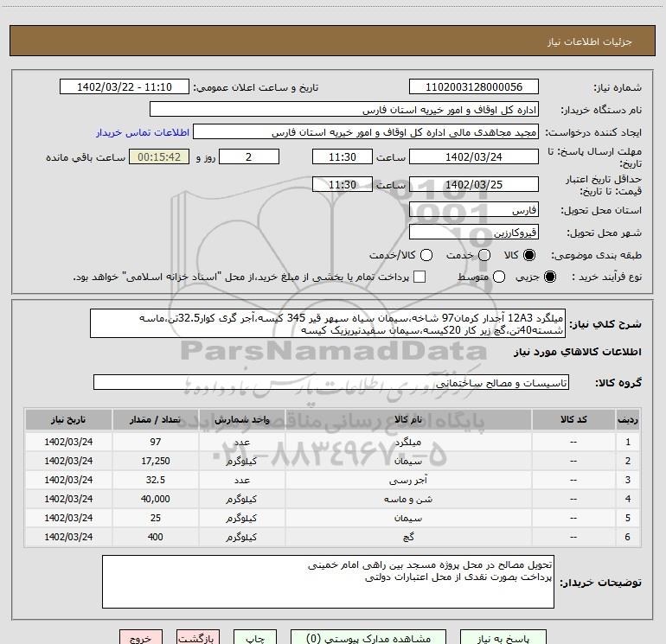Click goods group field تاسیسات و مصالح ساختمانی
Image resolution: width=666 pixels, height=644 pixels.
point(331,382)
